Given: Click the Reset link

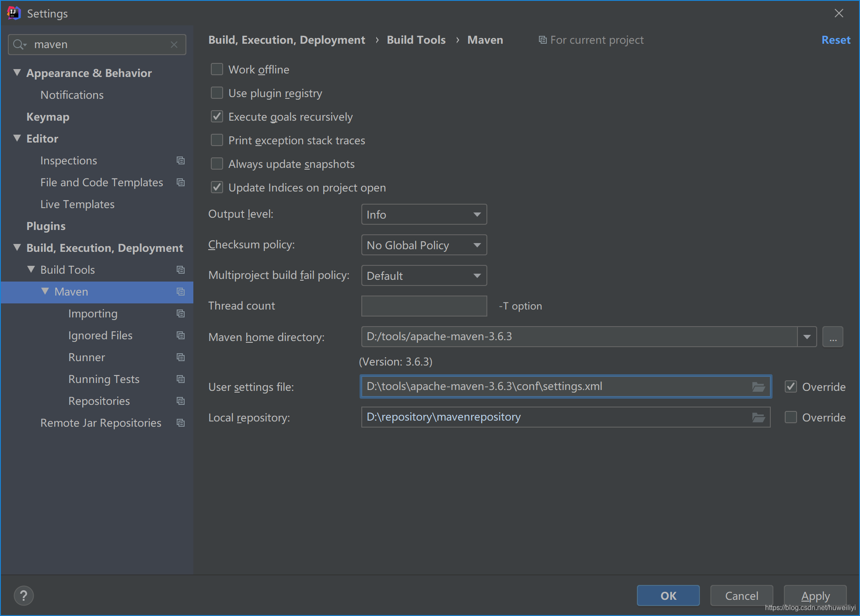Looking at the screenshot, I should click(836, 40).
